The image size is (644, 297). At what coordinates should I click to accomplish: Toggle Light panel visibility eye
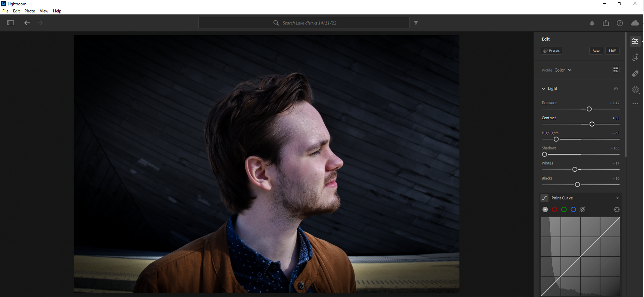tap(616, 89)
